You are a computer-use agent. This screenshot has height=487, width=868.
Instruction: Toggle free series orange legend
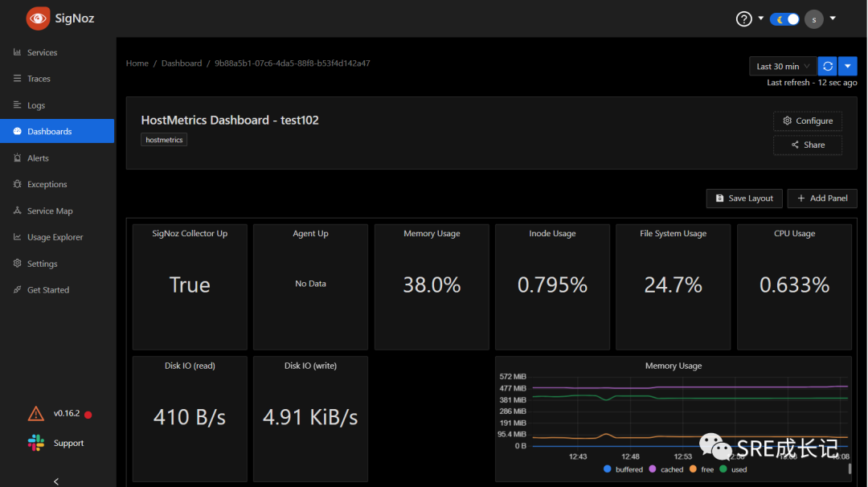(x=702, y=469)
